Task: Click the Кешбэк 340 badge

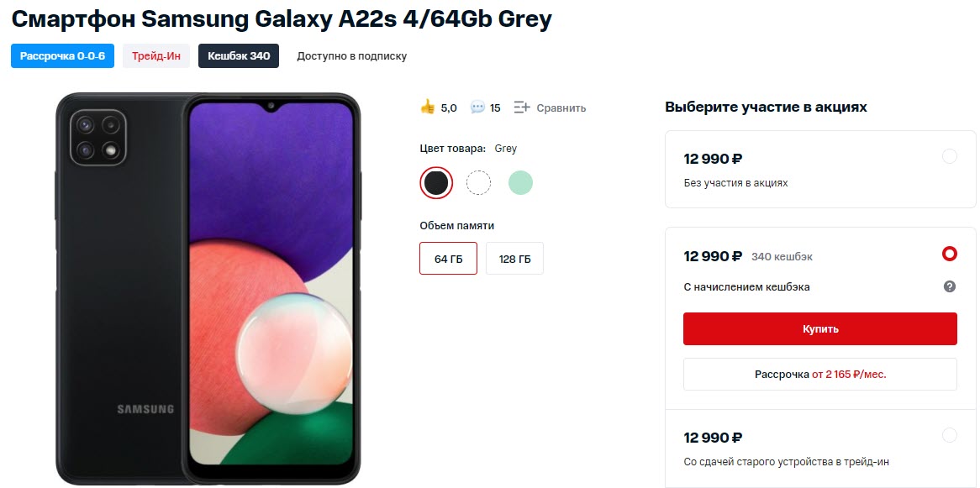Action: pos(238,55)
